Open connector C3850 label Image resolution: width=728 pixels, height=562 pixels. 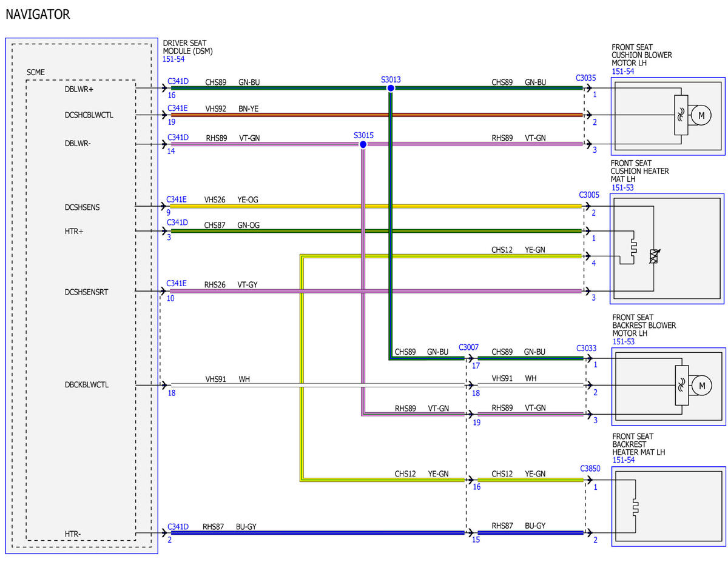(590, 469)
